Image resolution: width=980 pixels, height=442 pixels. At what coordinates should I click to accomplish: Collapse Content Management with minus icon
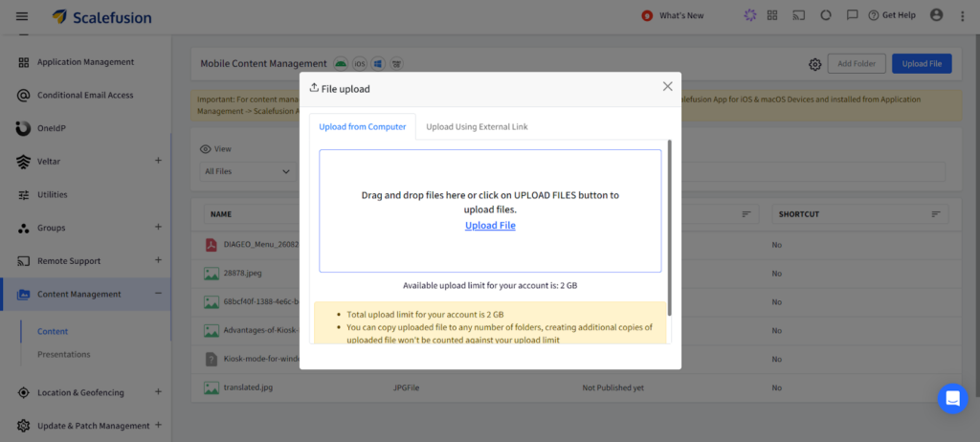tap(158, 293)
